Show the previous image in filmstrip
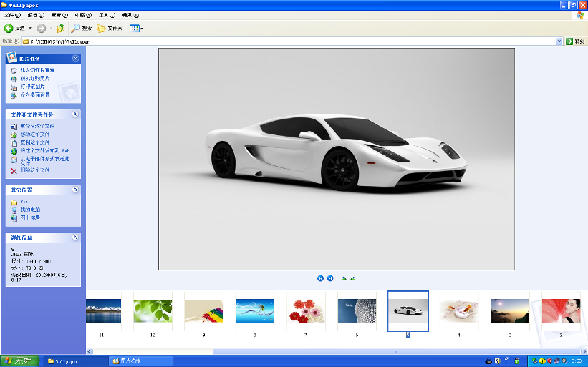Image resolution: width=588 pixels, height=367 pixels. coord(320,278)
